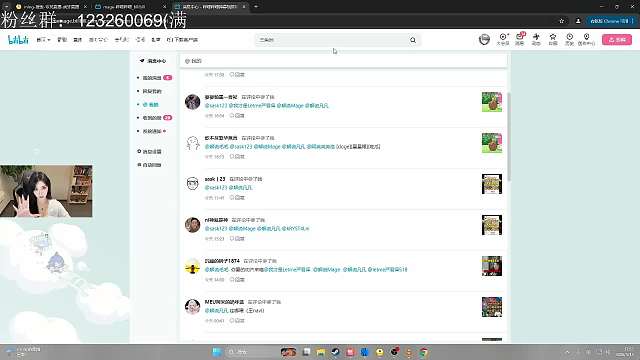The image size is (640, 360).
Task: Click the pink 投稿 upload button
Action: [617, 40]
